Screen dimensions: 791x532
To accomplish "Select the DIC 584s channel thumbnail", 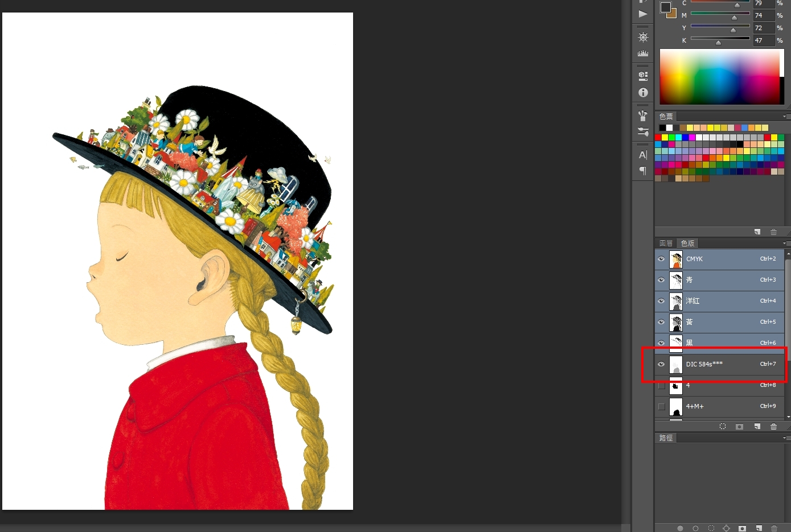I will point(676,364).
